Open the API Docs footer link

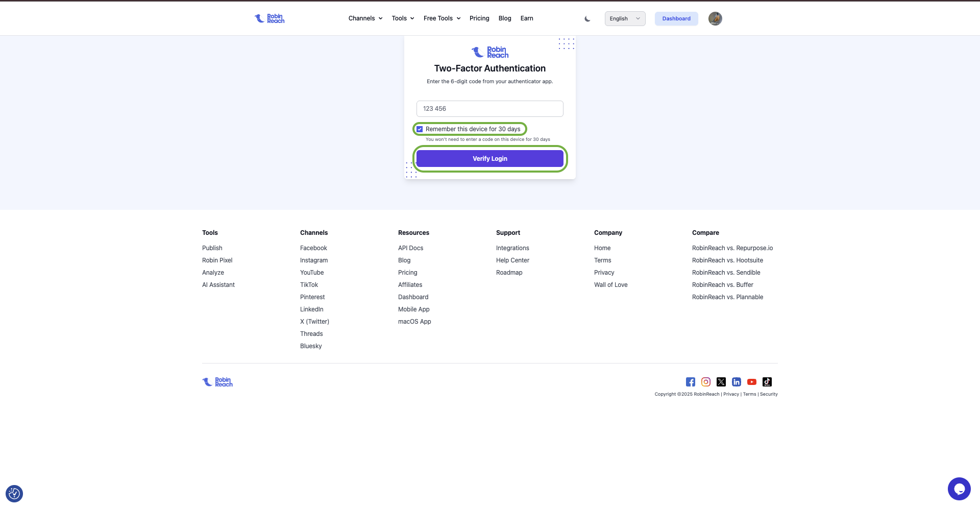(x=411, y=248)
